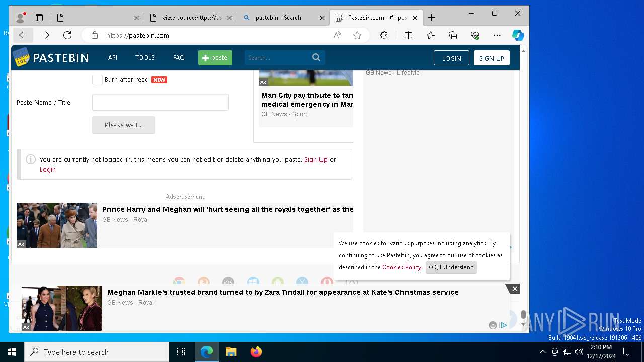Click page scrollbar up arrow

click(523, 51)
